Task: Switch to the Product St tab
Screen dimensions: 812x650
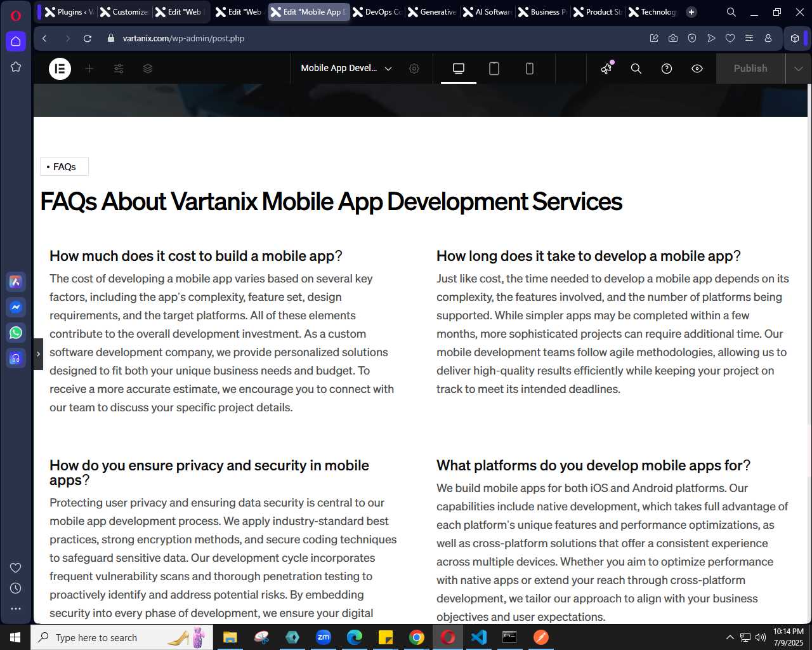Action: coord(598,12)
